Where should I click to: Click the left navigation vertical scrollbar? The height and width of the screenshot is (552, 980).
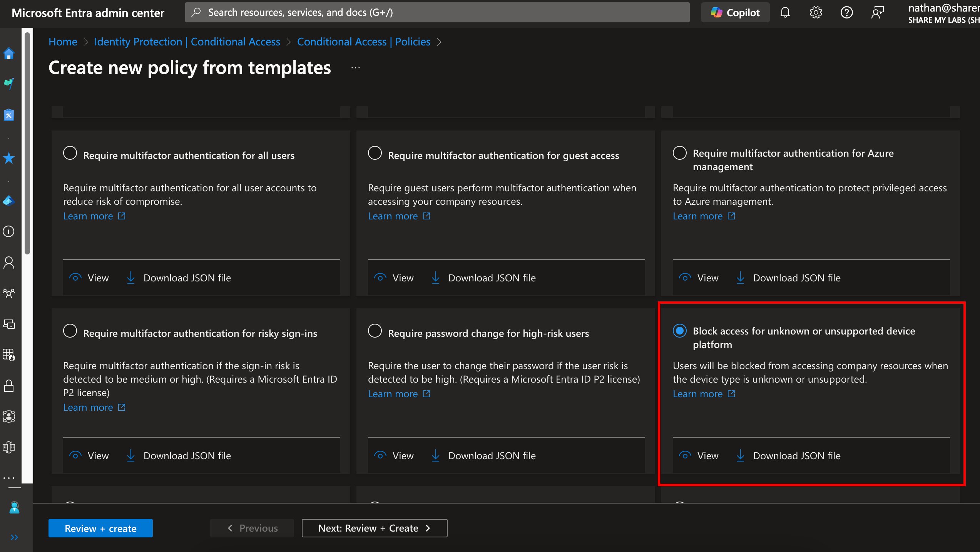pyautogui.click(x=27, y=143)
